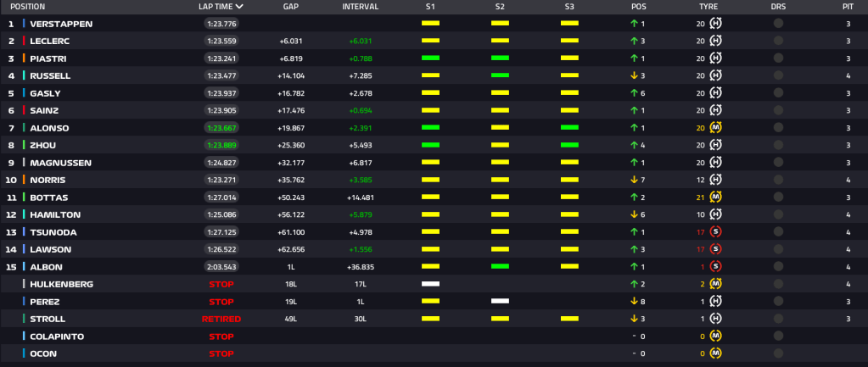Viewport: 868px width, 367px height.
Task: Click interval value +0.788 for Piastri
Action: 361,58
